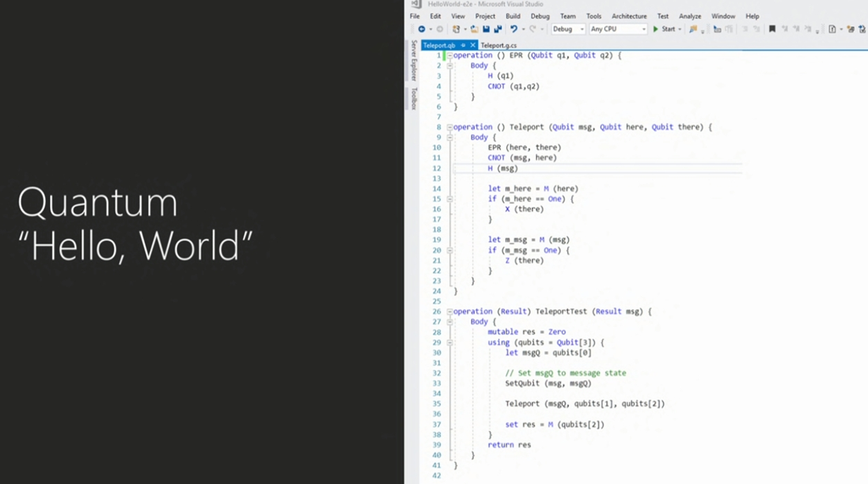
Task: Open the Tools menu
Action: pyautogui.click(x=594, y=16)
